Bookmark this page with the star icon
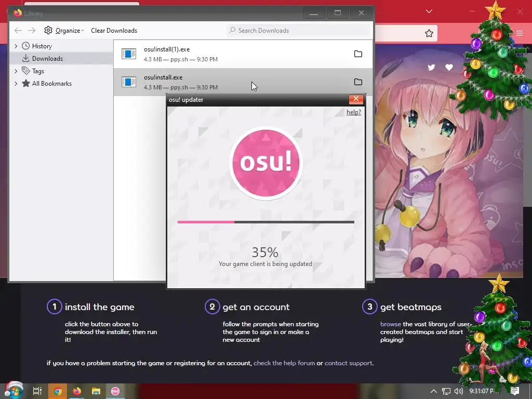 (429, 33)
